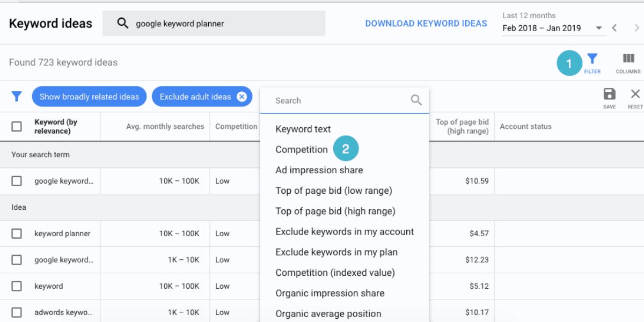Screen dimensions: 644x322
Task: Click the Idea section label
Action: 19,207
